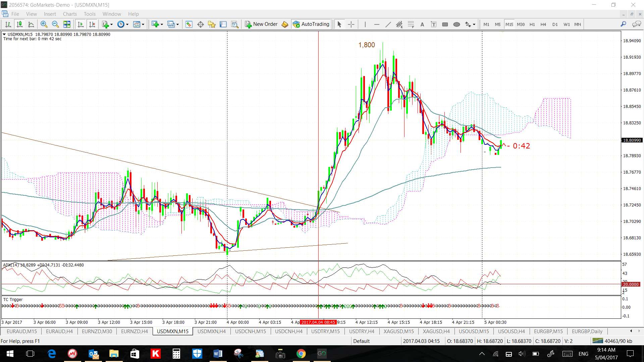Open Windows Start menu
This screenshot has width=644, height=362.
coord(10,354)
